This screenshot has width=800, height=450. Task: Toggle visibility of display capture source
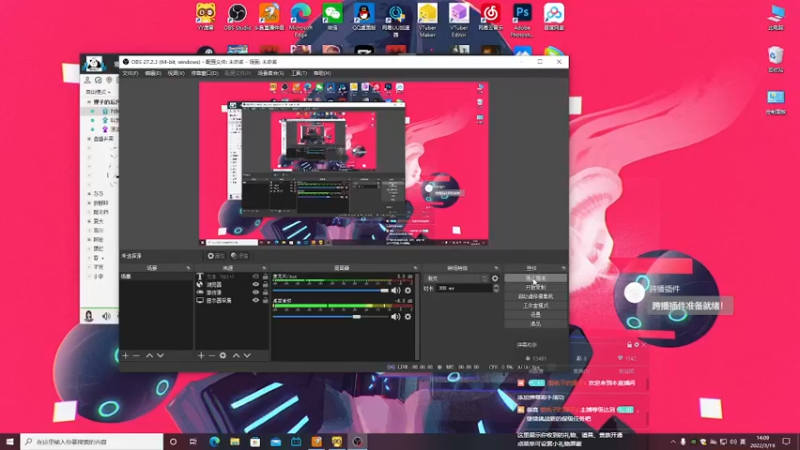[x=256, y=301]
